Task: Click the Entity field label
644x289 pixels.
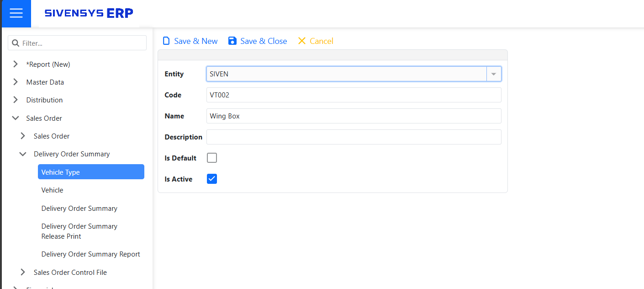Action: pos(174,74)
